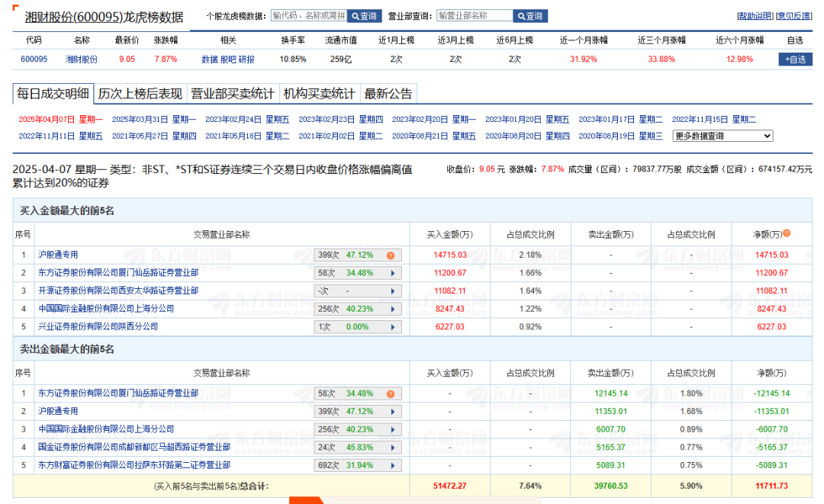Screen dimensions: 824x504
Task: Open 中国国际金融上海分公司 link in buy table
Action: point(106,308)
